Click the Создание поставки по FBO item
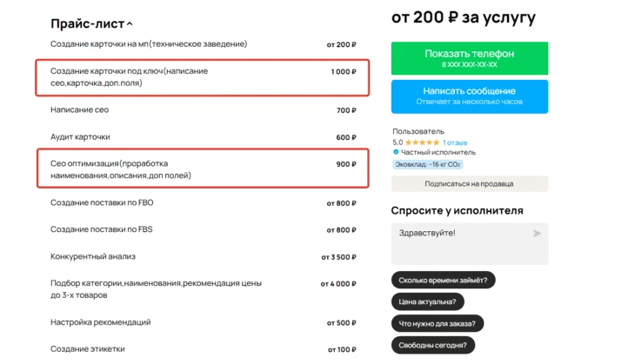The height and width of the screenshot is (364, 635). pos(203,203)
